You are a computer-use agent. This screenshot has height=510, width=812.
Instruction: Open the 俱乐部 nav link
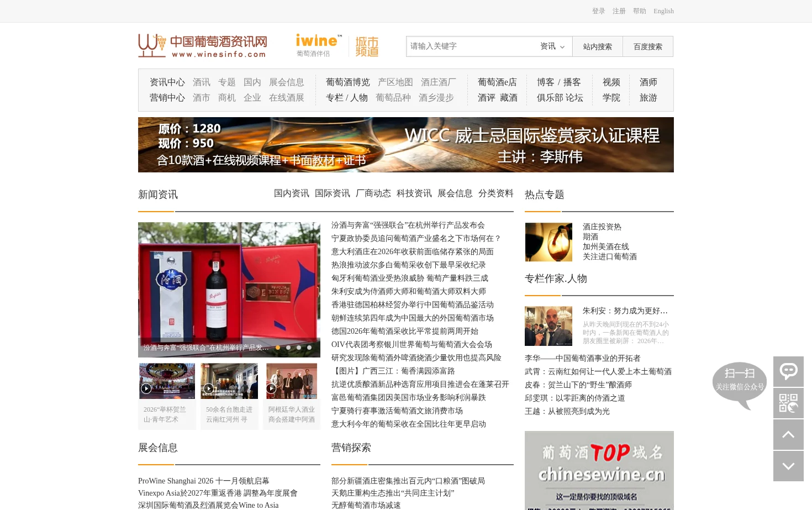pos(550,98)
